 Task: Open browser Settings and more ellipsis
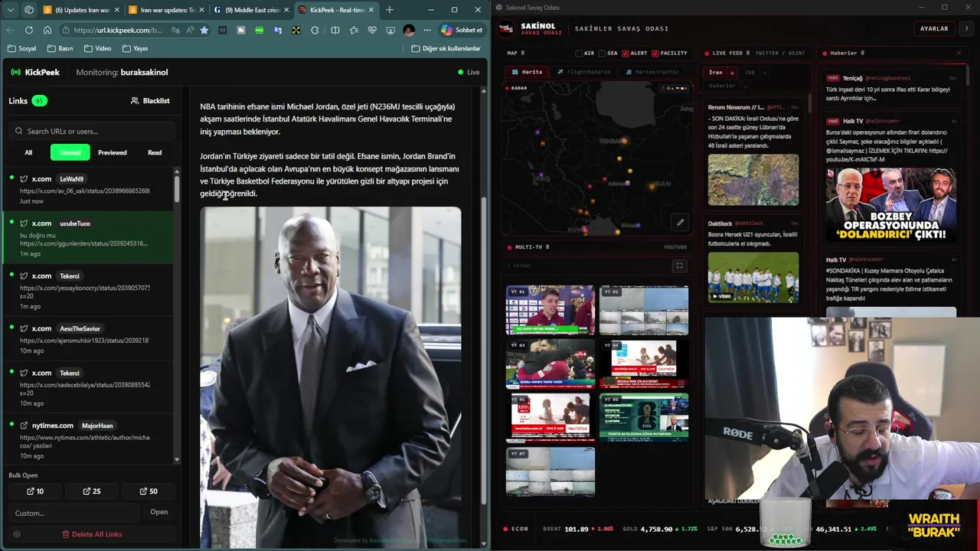coord(426,30)
